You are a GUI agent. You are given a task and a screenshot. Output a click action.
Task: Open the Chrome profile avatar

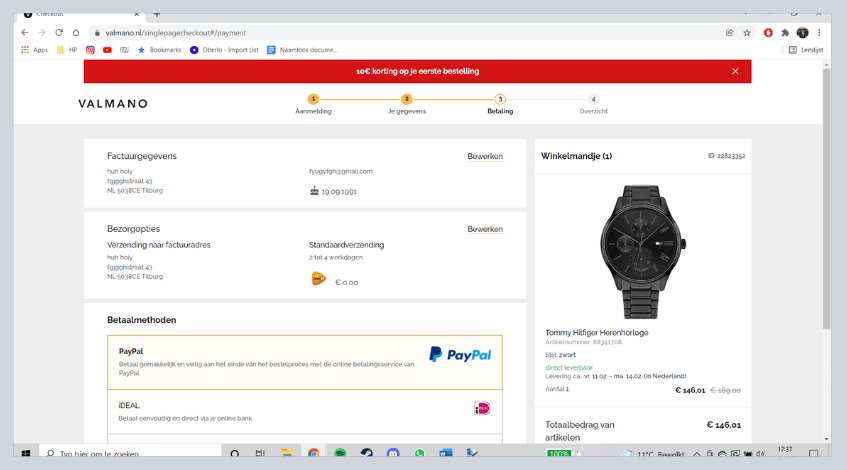click(803, 33)
